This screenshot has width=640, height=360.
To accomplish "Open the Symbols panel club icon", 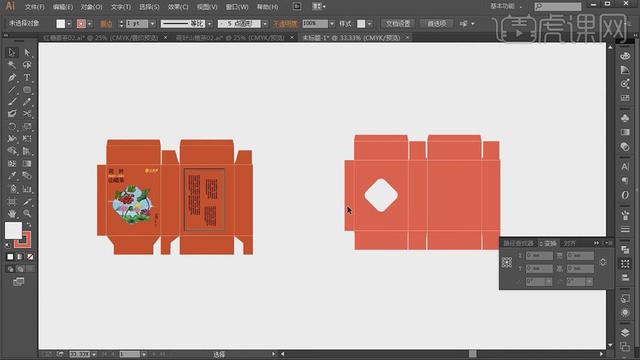I will coord(625,118).
